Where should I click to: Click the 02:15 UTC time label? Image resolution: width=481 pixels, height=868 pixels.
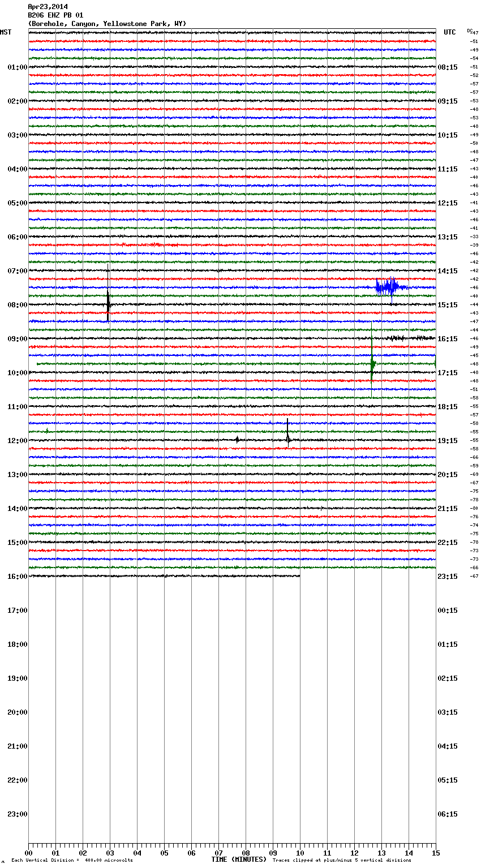point(448,678)
